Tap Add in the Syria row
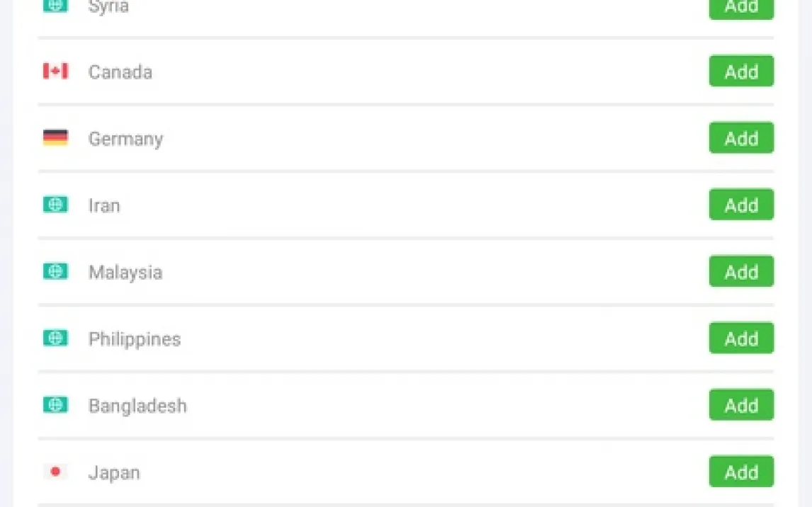Screen dimensions: 812x507 click(x=741, y=7)
